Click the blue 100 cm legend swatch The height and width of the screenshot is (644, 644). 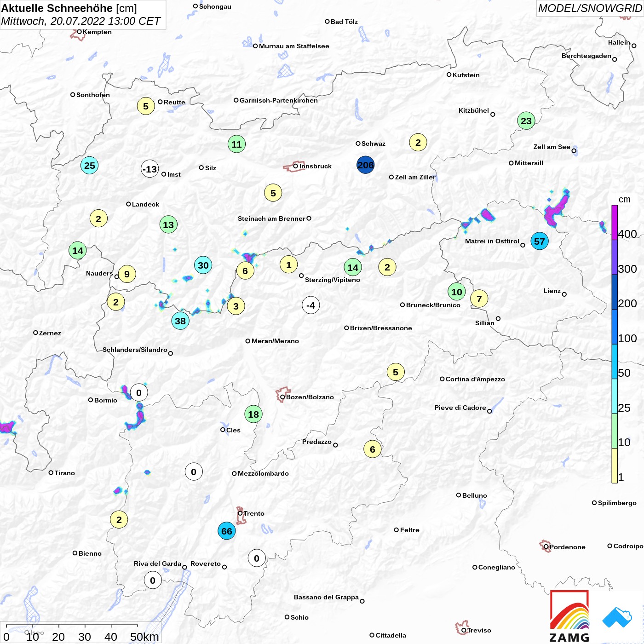click(x=615, y=327)
